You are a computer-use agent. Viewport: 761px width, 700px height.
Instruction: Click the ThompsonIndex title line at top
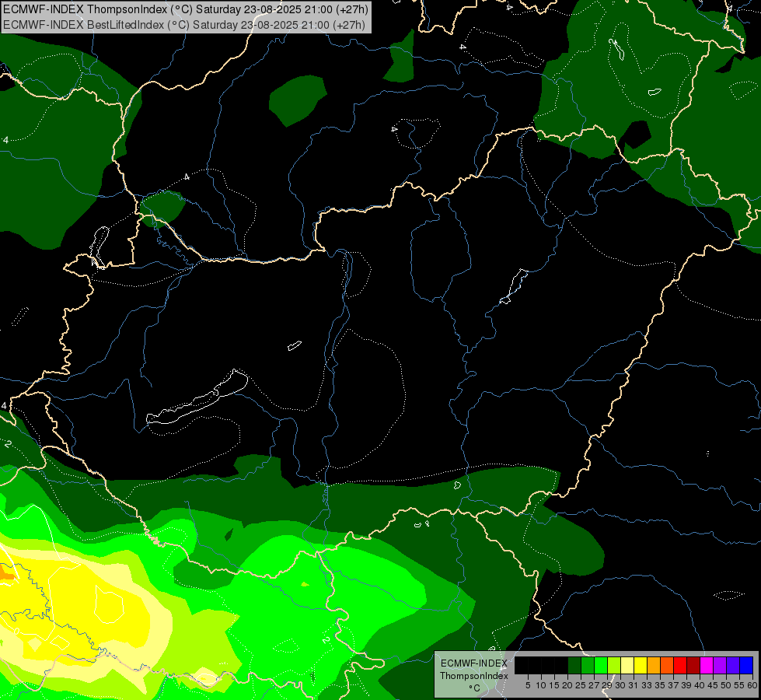(185, 9)
